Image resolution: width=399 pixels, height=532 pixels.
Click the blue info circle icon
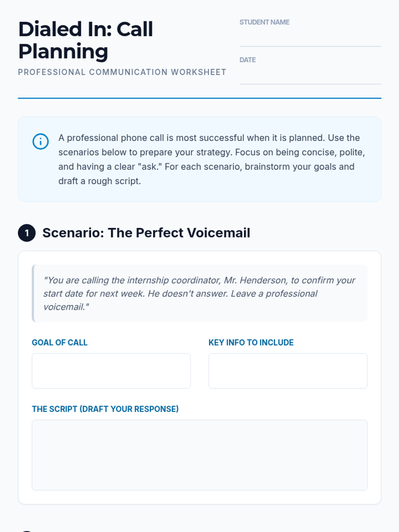[41, 141]
